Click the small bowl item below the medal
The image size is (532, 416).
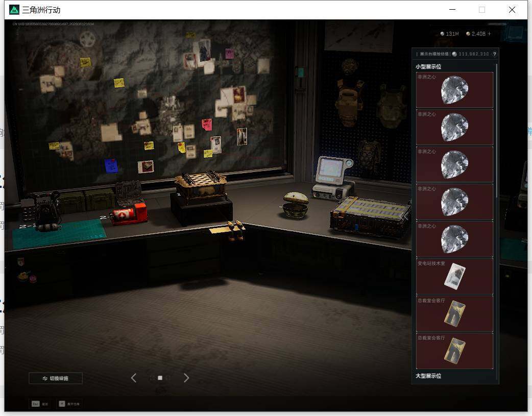[x=24, y=276]
